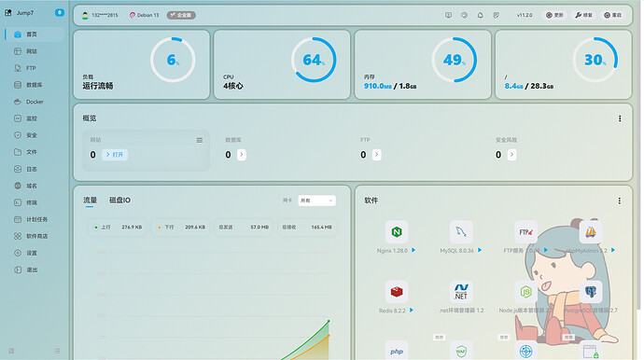Image resolution: width=644 pixels, height=360 pixels.
Task: Click the 6% load status ring
Action: [173, 60]
